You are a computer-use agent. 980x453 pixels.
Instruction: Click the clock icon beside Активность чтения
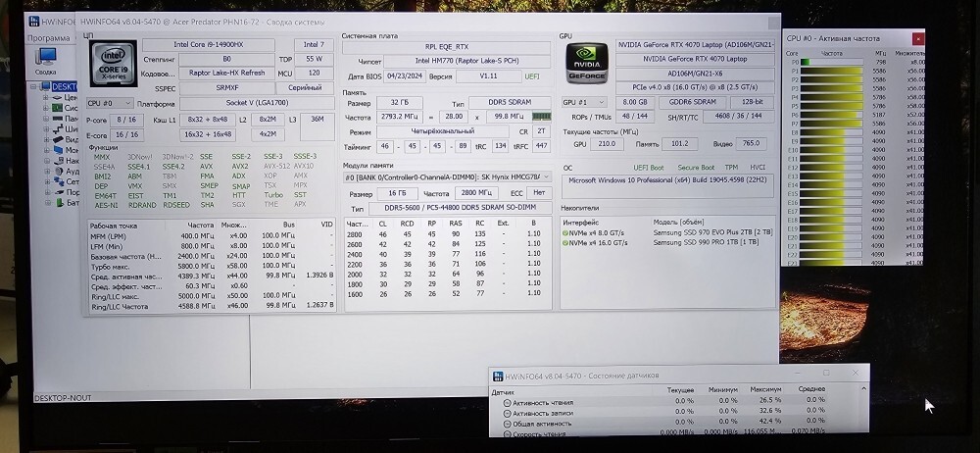[507, 403]
